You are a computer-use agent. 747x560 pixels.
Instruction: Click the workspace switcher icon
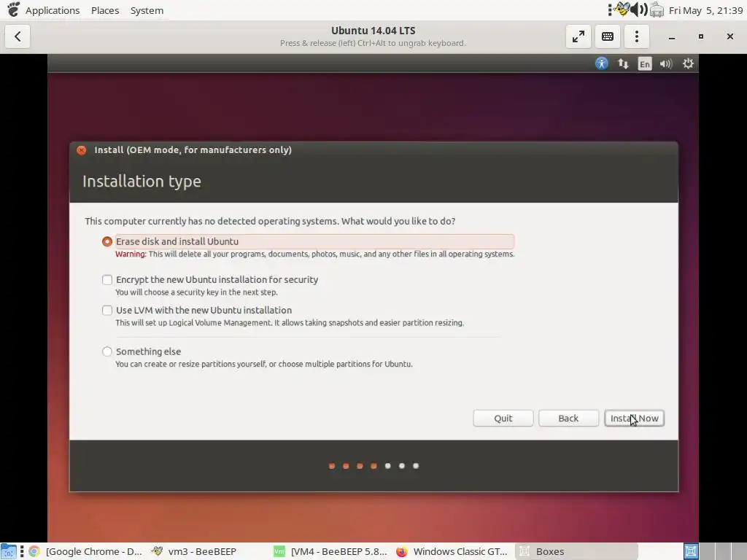coord(691,551)
